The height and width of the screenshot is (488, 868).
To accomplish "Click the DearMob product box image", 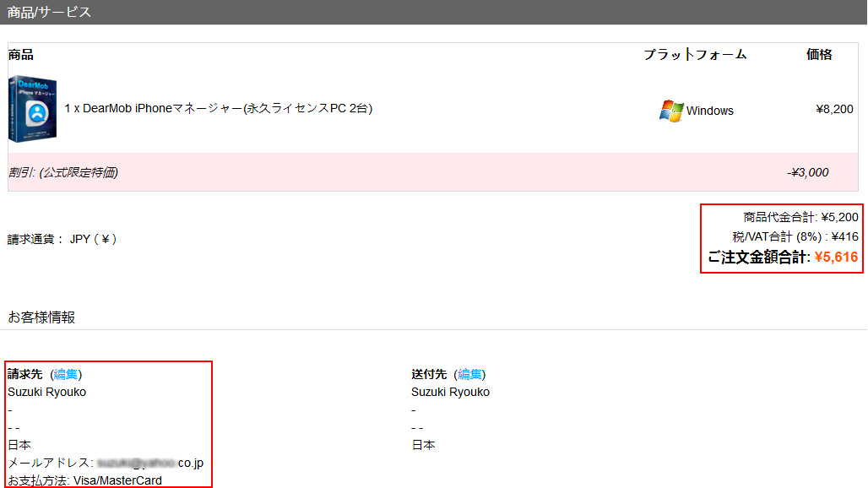I will click(x=33, y=108).
